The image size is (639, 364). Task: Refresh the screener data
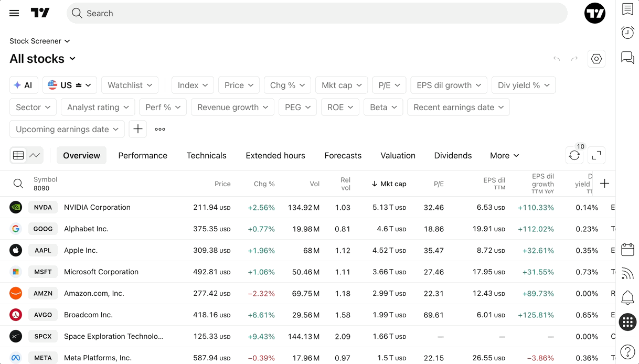(574, 155)
